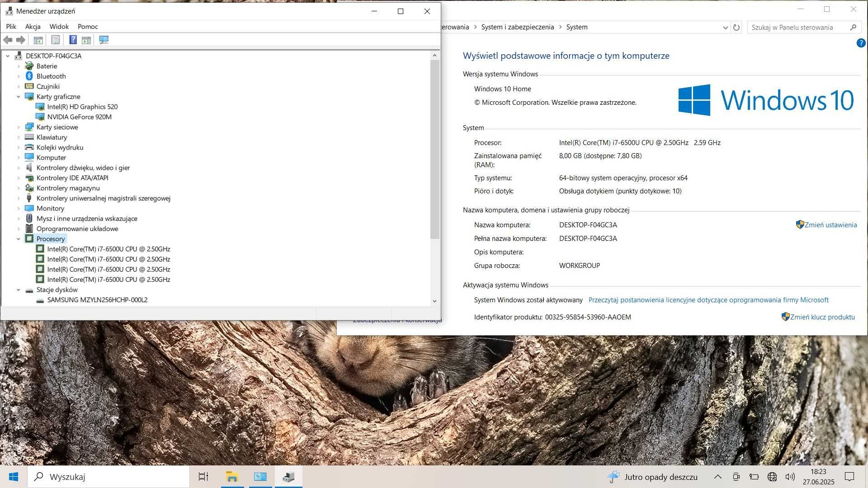Open File Explorer from the taskbar

(x=232, y=477)
